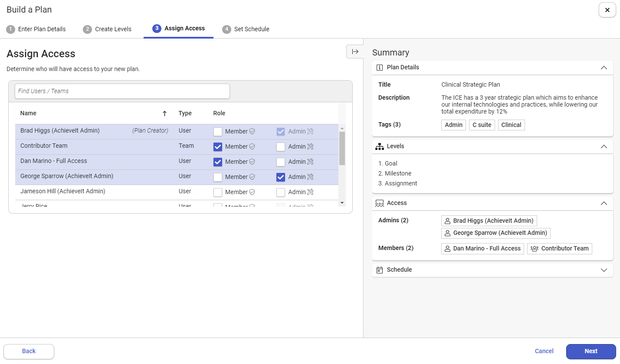The width and height of the screenshot is (620, 364).
Task: Uncheck Member for Contributor Team
Action: click(218, 147)
